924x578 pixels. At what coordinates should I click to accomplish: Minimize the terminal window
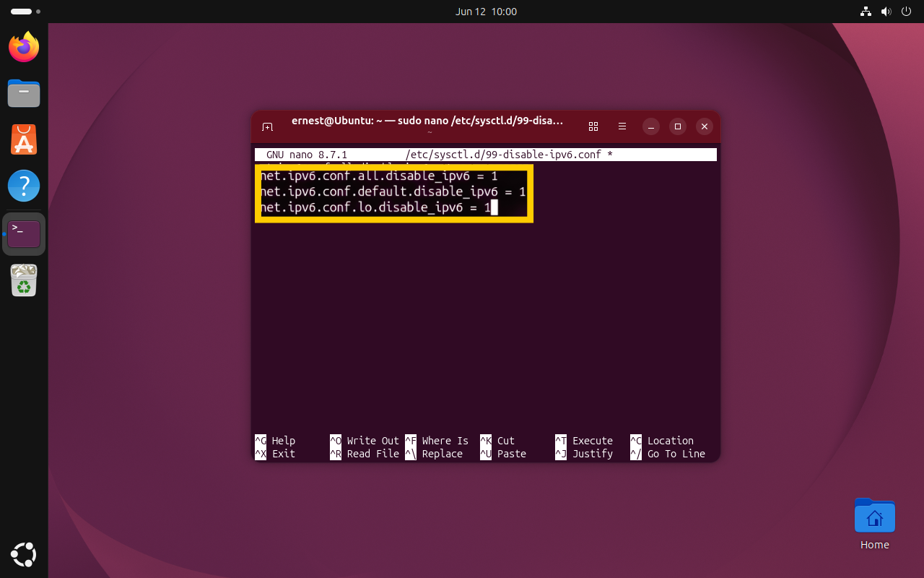pos(651,126)
